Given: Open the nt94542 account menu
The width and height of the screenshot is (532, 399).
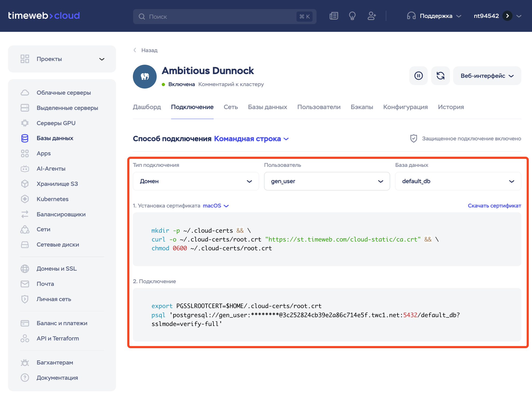Looking at the screenshot, I should 497,16.
